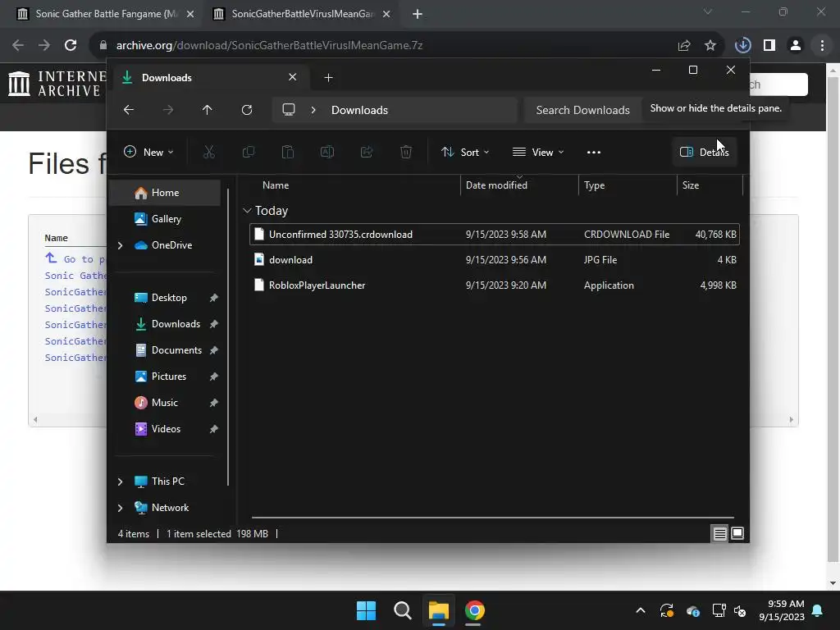Click the PC monitor icon in address bar

pyautogui.click(x=289, y=110)
